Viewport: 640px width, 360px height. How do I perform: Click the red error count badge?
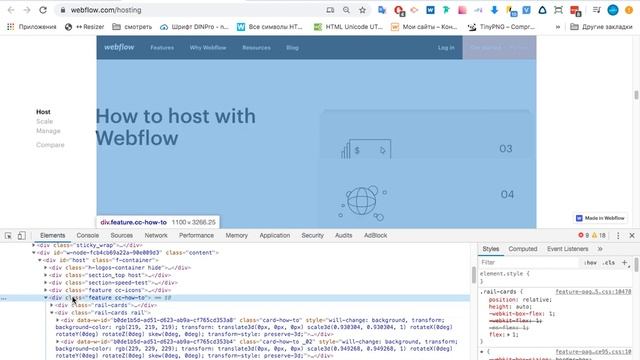(x=583, y=235)
